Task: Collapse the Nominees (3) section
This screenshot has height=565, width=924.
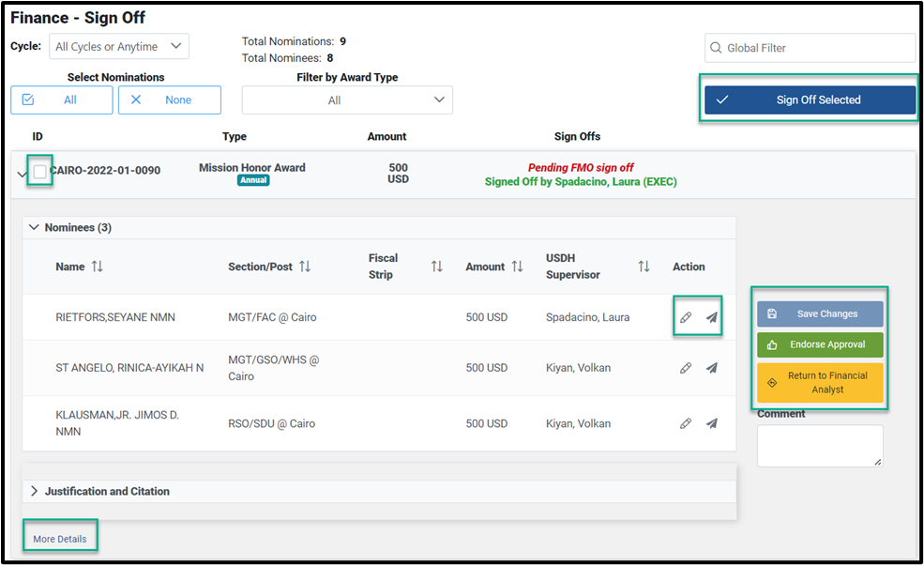Action: click(34, 227)
